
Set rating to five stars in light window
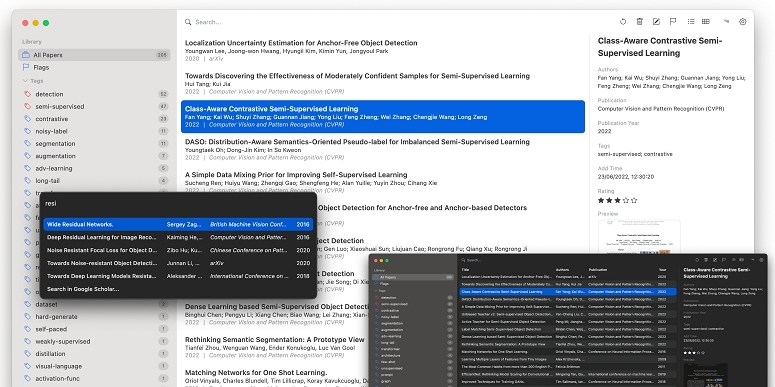click(x=634, y=200)
